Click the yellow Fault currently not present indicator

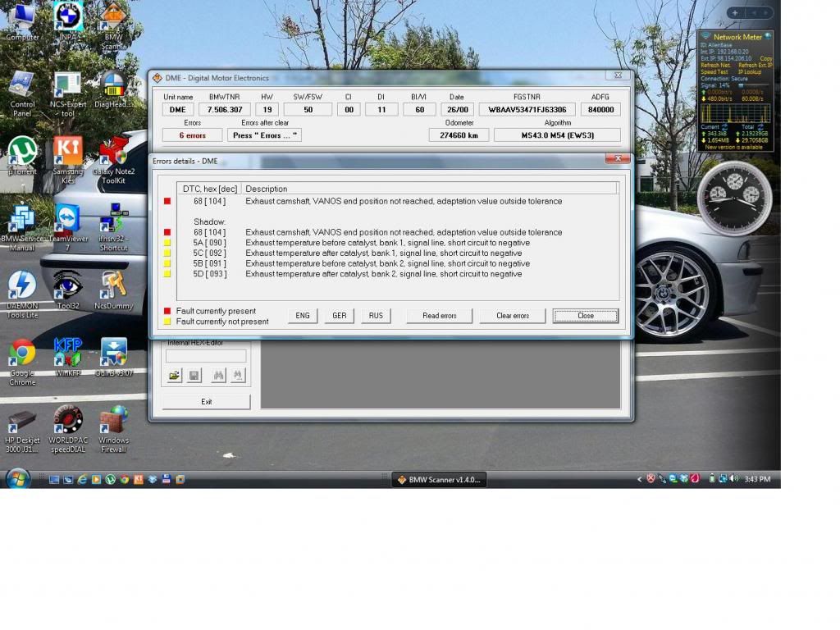pyautogui.click(x=167, y=321)
